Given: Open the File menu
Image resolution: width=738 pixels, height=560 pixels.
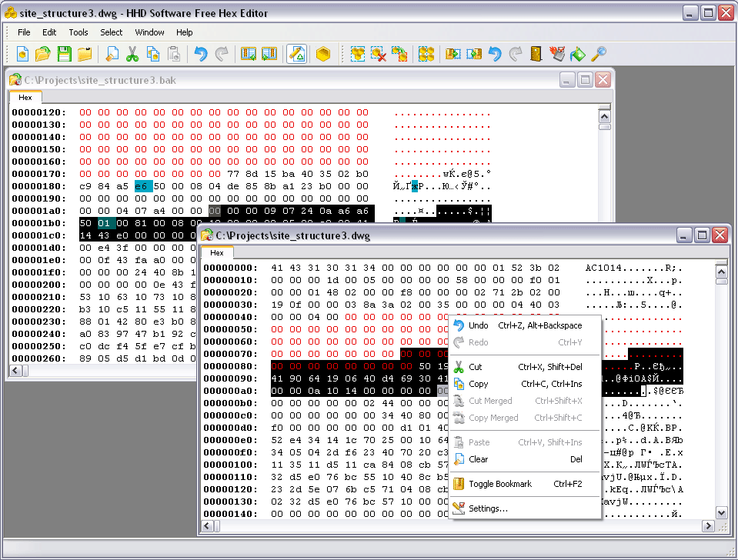Looking at the screenshot, I should coord(24,32).
